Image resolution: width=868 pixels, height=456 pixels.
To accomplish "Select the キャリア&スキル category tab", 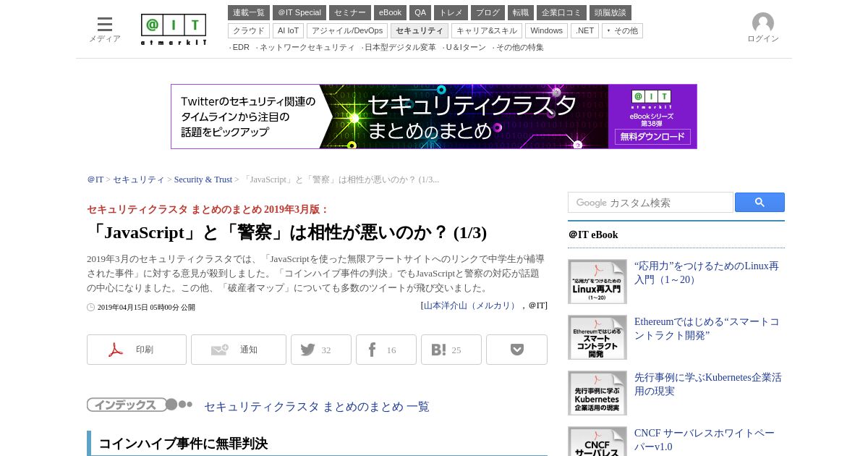I will 487,30.
